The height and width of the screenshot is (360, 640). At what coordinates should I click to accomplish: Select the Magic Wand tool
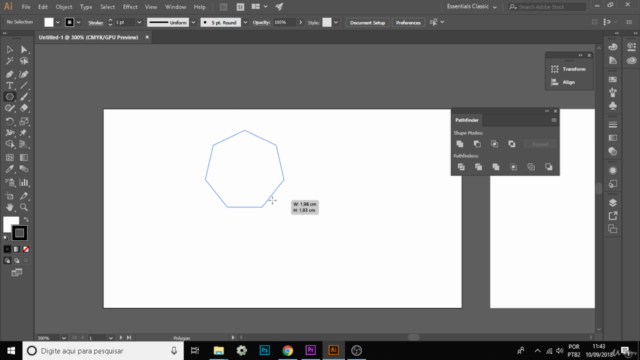[10, 61]
